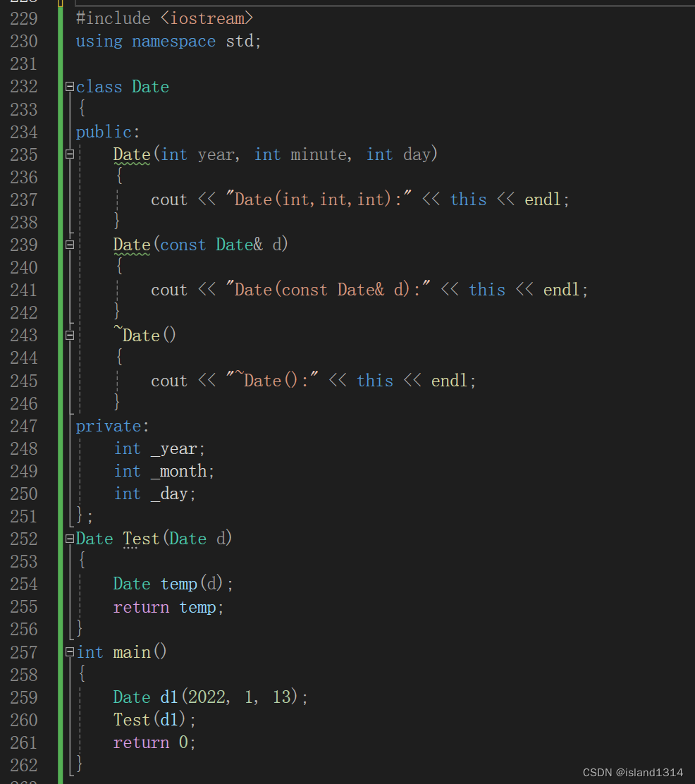This screenshot has height=784, width=695.
Task: Click the 'minute' parameter name
Action: click(x=319, y=154)
